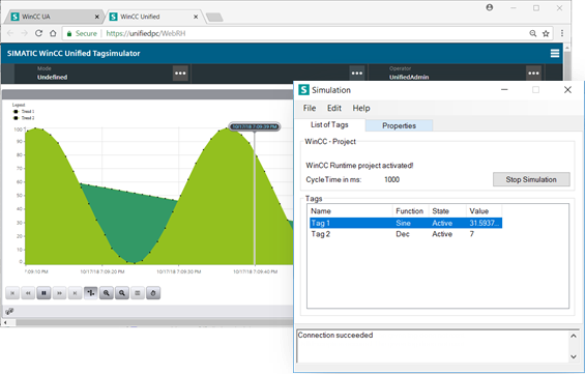
Task: Click value 7 of Tag 2
Action: 472,234
